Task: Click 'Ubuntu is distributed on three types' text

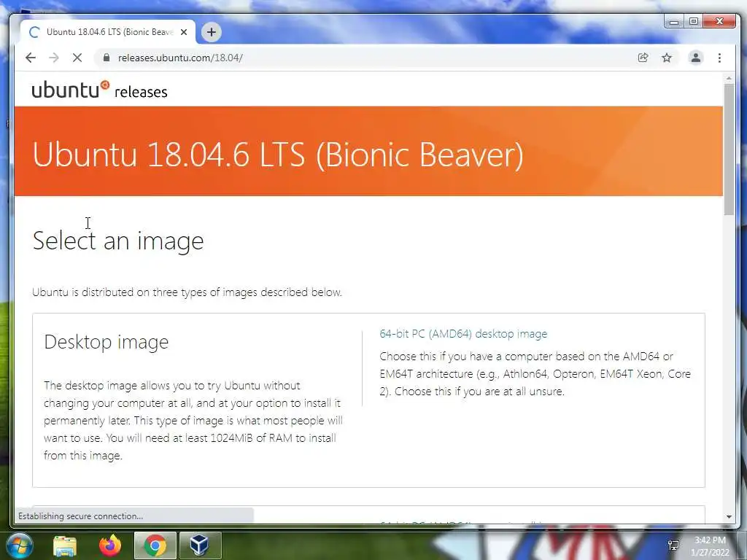Action: (x=187, y=292)
